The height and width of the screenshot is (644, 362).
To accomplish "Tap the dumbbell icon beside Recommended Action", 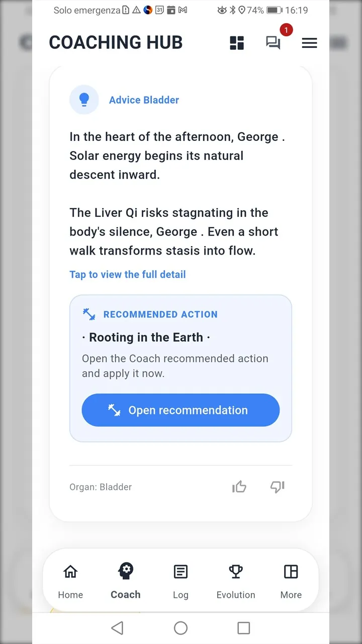I will tap(89, 314).
